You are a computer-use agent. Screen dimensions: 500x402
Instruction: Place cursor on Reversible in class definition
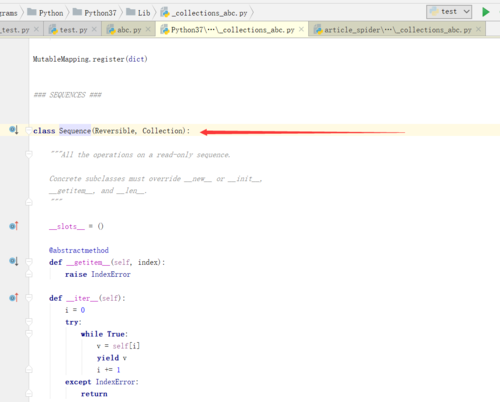pos(115,131)
